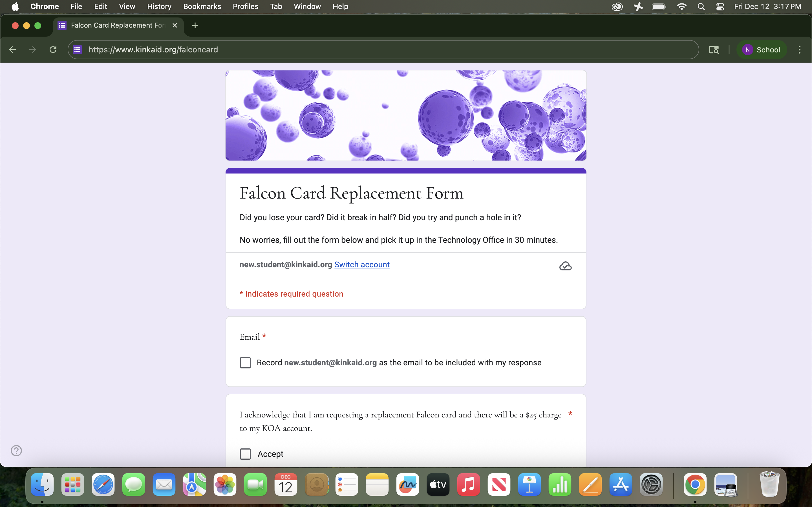Open the Chrome three-dot menu
Viewport: 812px width, 507px height.
click(799, 50)
